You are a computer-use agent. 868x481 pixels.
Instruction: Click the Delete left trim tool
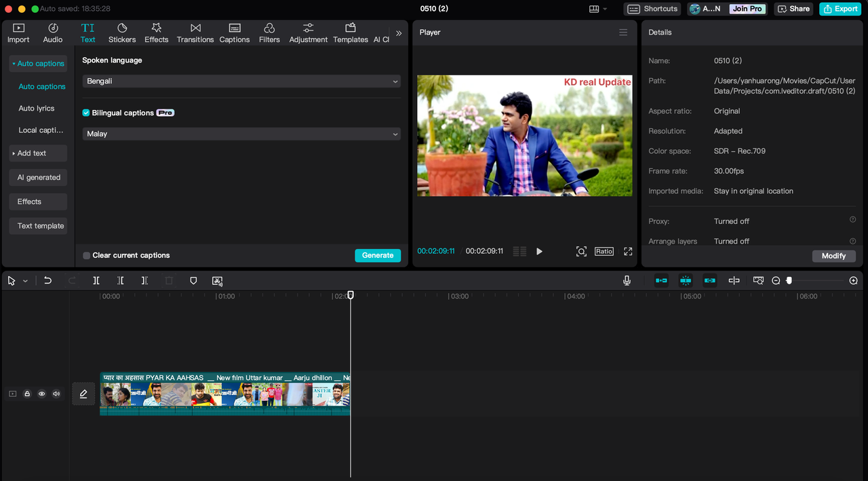point(121,280)
